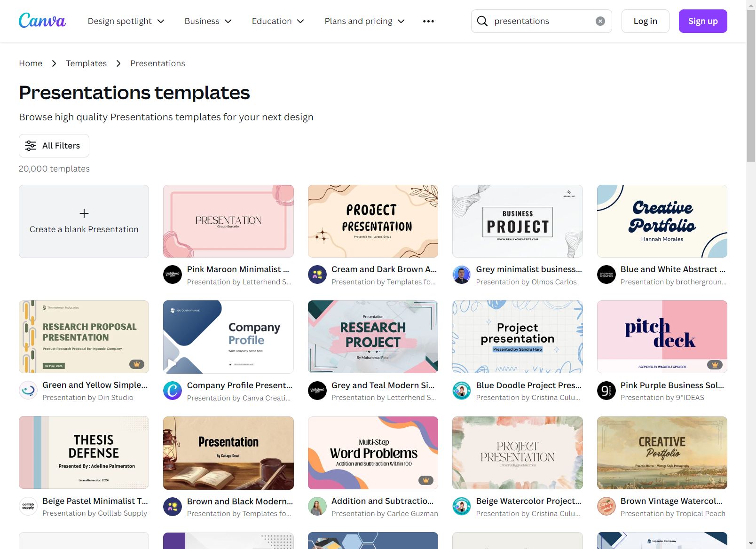
Task: Click Company Profile Present... title link
Action: tap(240, 385)
